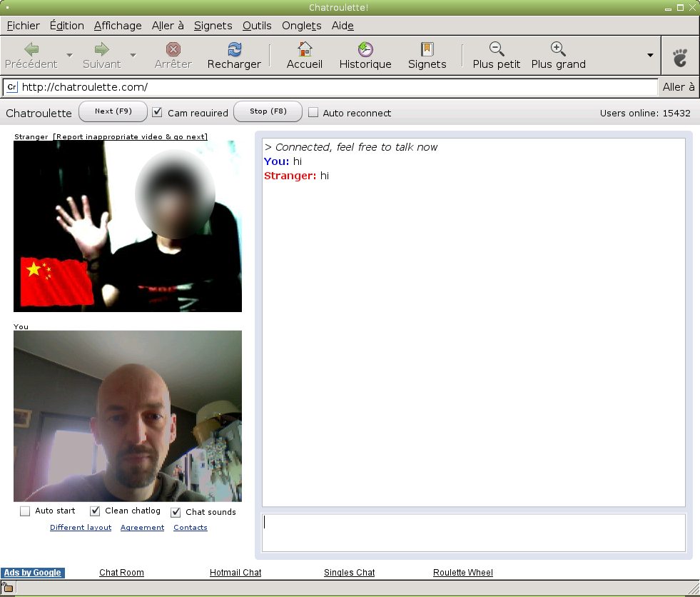Click the Stop (F8) button
Viewport: 700px width, 597px height.
268,111
